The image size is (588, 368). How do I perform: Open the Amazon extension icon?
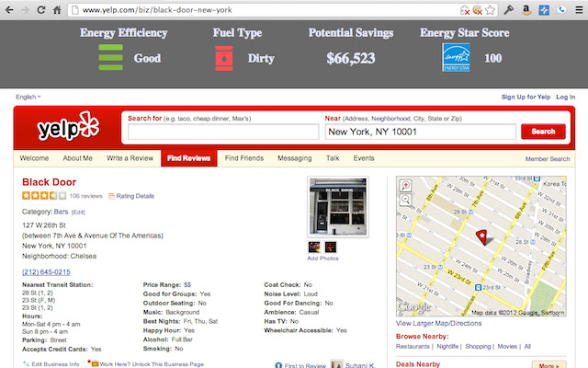526,10
